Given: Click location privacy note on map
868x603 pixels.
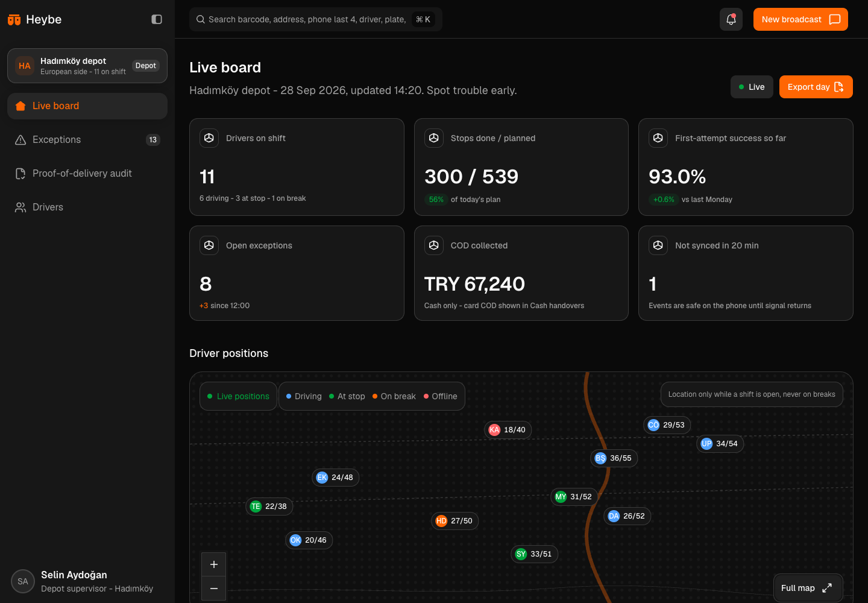Looking at the screenshot, I should (752, 394).
